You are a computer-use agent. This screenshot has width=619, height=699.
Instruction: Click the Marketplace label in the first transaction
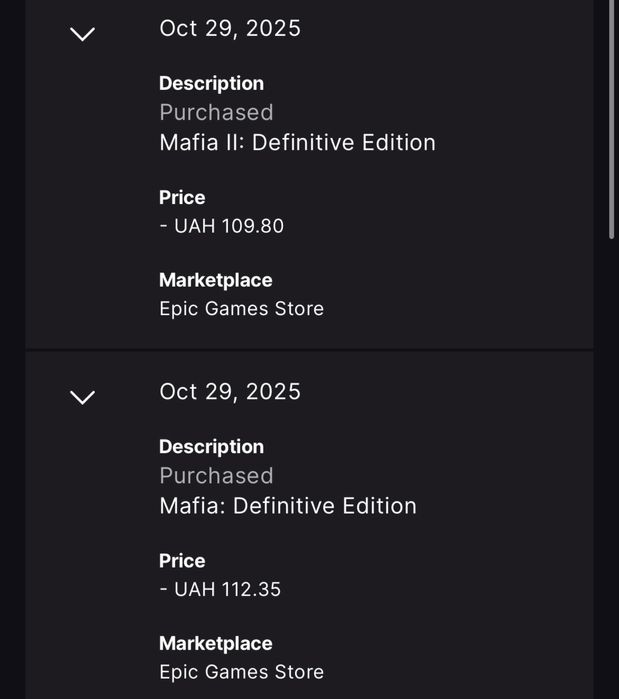[x=215, y=281]
